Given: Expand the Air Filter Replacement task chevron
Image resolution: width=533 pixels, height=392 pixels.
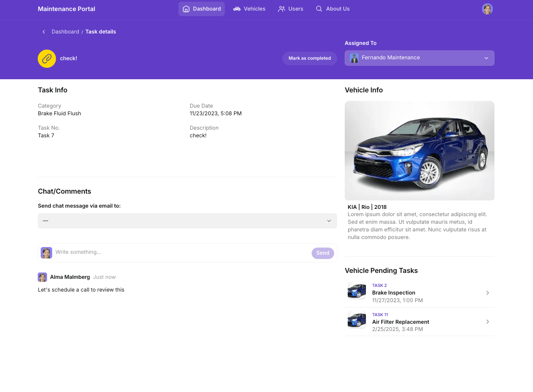Looking at the screenshot, I should pos(487,322).
